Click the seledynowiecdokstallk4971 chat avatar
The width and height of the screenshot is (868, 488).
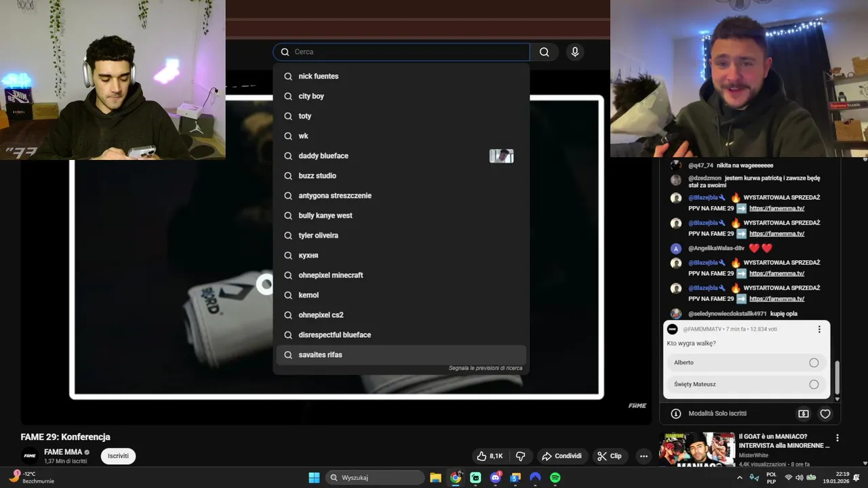coord(675,314)
